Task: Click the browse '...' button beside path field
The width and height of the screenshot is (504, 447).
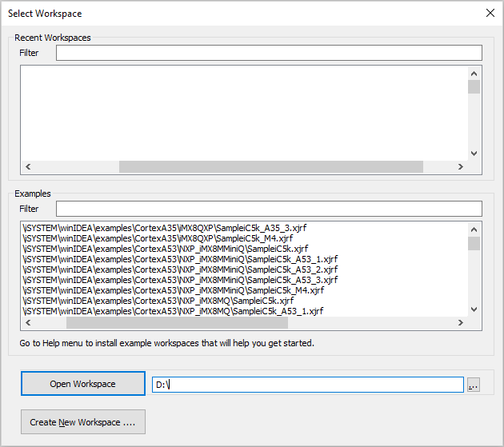Action: pos(474,385)
